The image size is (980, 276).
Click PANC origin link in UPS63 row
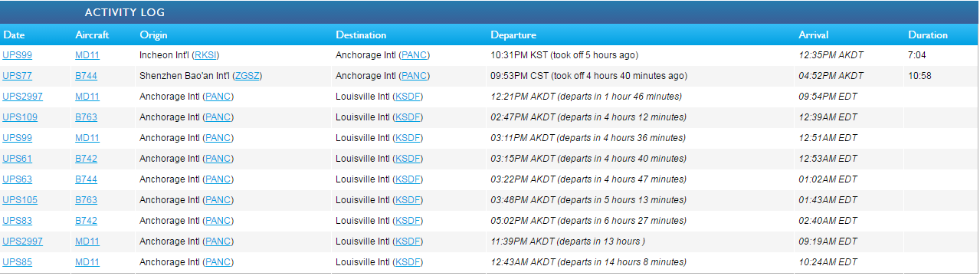218,179
